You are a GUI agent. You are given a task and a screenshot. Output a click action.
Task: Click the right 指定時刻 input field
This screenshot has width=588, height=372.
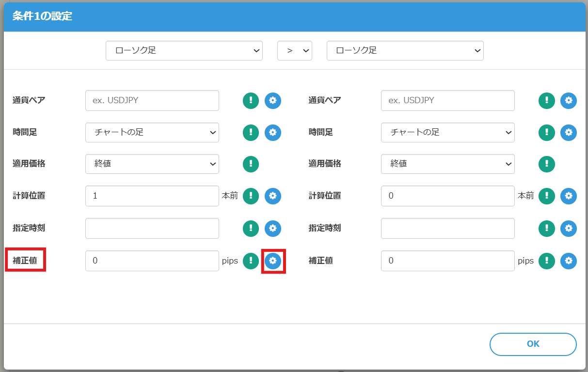[447, 228]
